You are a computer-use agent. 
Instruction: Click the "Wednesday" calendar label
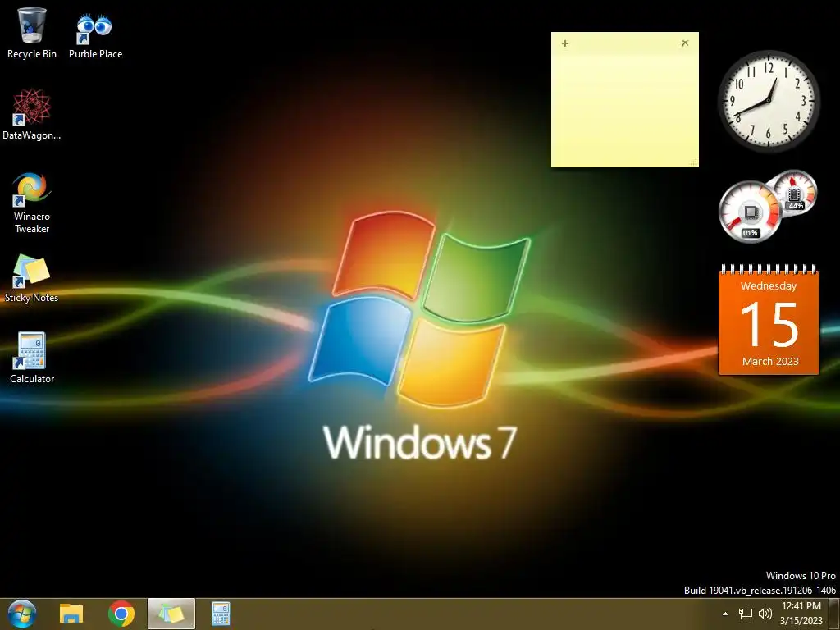[x=768, y=286]
